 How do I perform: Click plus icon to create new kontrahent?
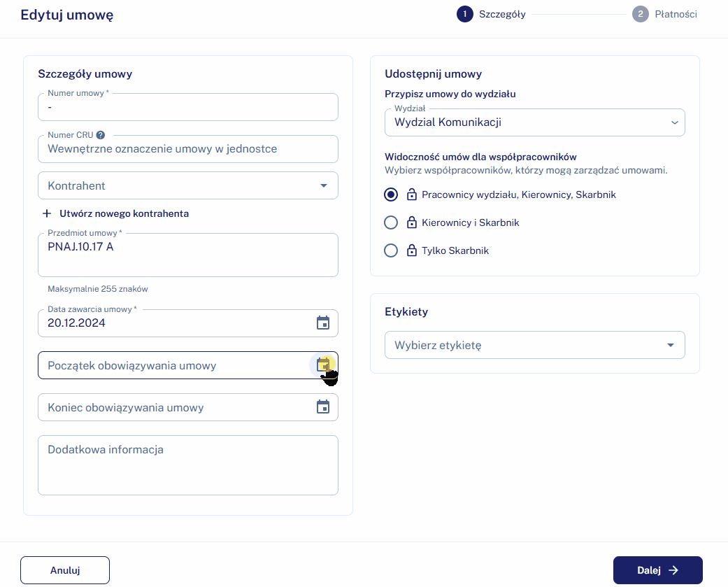(x=48, y=213)
